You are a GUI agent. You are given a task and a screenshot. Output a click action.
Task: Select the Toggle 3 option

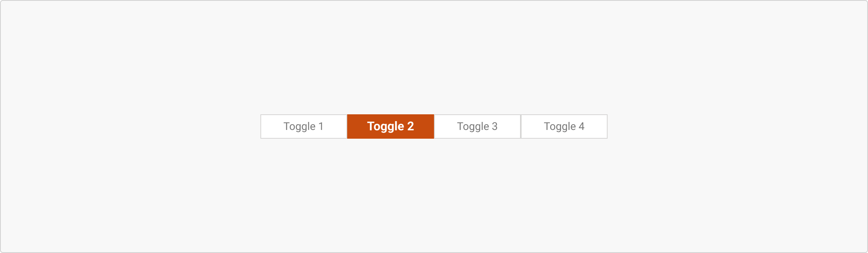477,126
